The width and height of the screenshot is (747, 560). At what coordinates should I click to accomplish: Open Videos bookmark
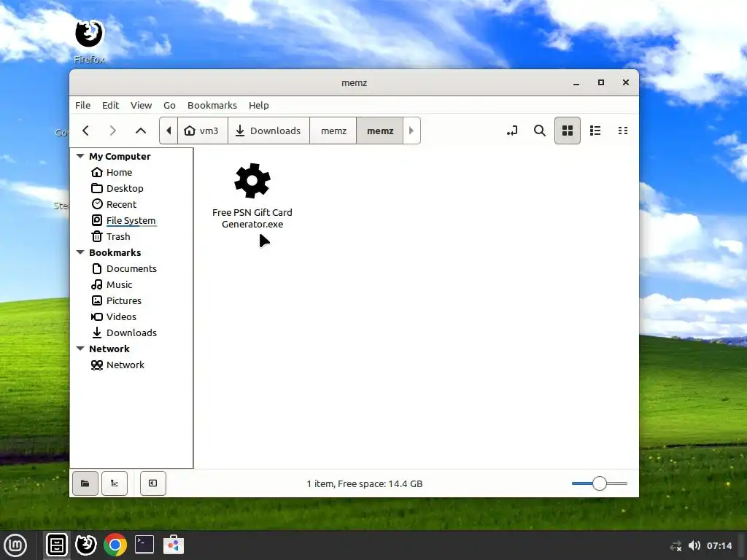[x=121, y=316]
